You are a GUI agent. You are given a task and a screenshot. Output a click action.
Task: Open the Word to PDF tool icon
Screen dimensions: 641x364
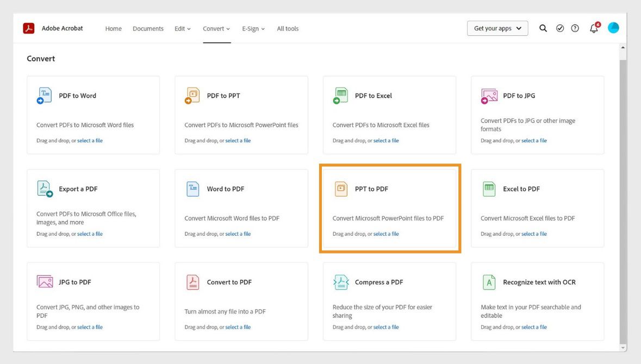tap(192, 188)
